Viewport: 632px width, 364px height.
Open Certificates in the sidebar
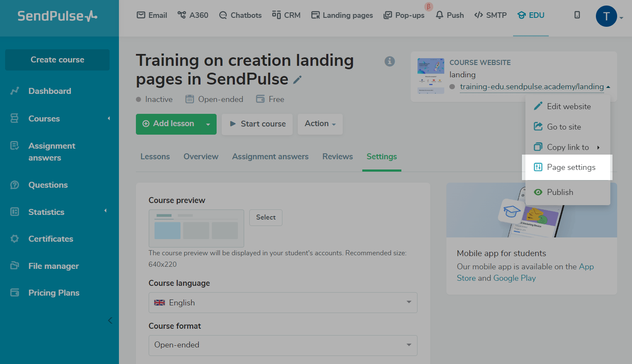[x=51, y=239]
